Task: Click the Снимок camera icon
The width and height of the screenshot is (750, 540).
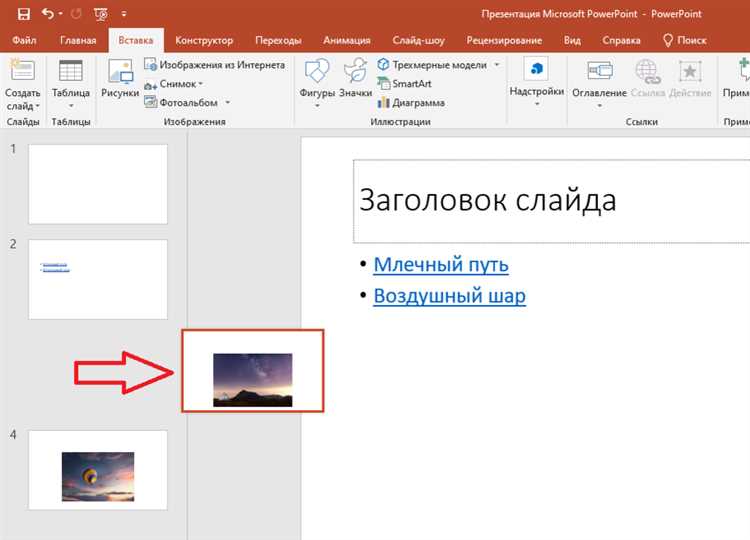Action: 151,85
